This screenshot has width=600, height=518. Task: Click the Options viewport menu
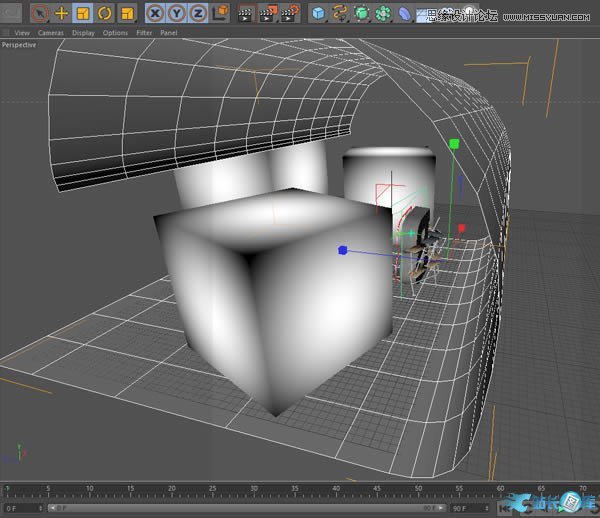pyautogui.click(x=115, y=33)
